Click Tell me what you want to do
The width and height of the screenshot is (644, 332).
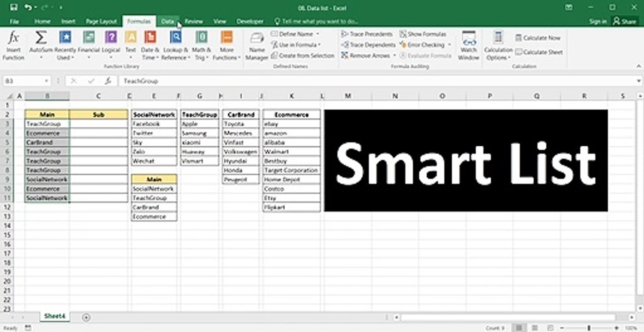(x=316, y=21)
